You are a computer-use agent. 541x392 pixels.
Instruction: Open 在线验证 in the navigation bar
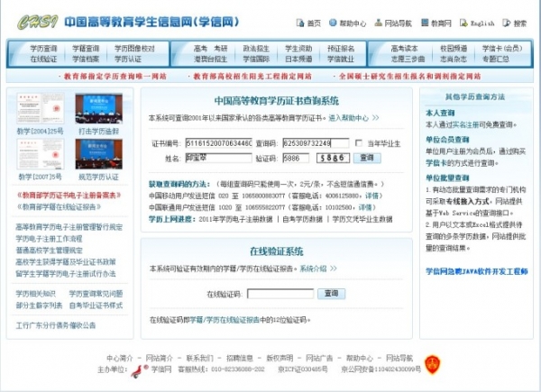43,59
